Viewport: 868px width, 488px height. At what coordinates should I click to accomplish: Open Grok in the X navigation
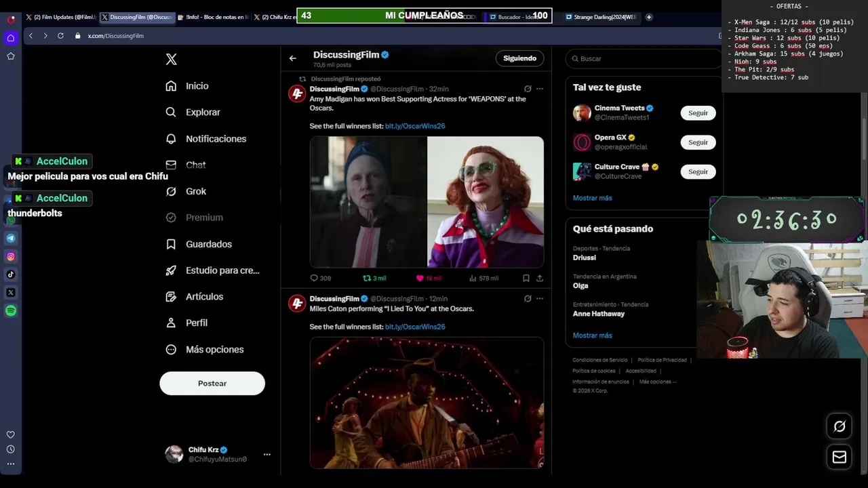(x=186, y=191)
